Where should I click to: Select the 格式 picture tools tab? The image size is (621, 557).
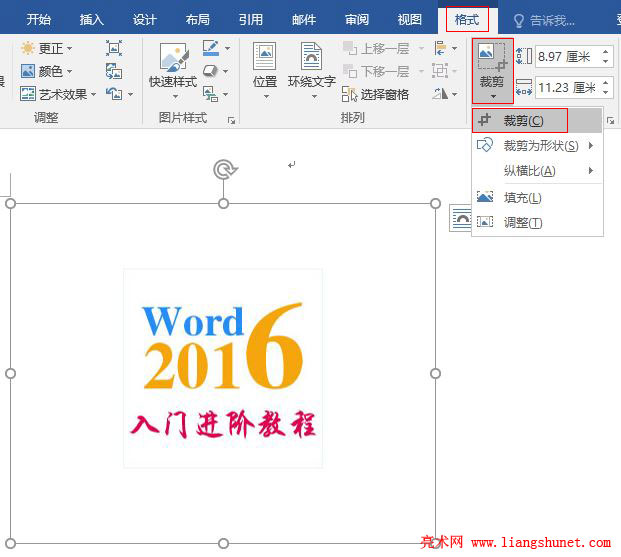coord(467,19)
